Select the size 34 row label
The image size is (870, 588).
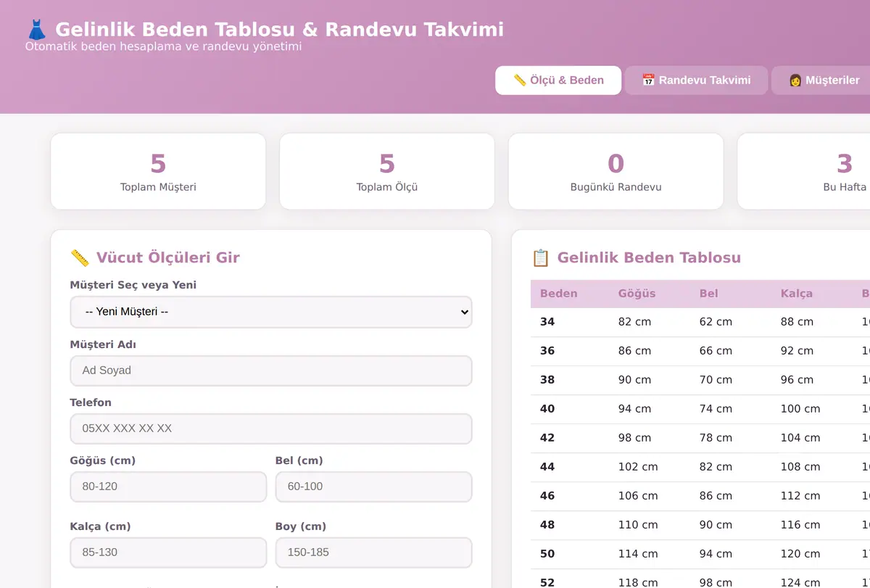click(x=547, y=322)
